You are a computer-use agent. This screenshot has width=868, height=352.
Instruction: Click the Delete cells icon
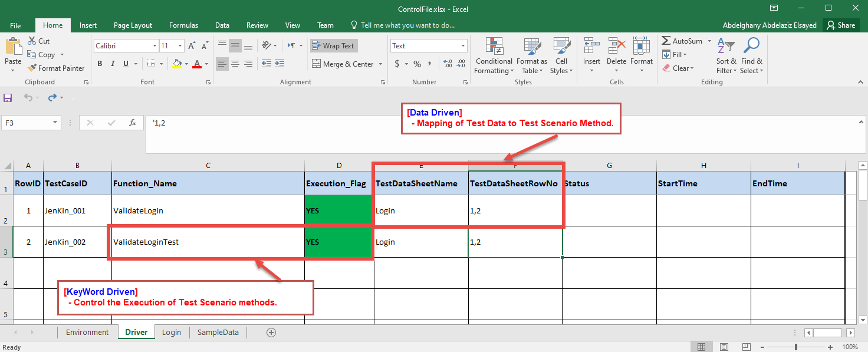click(616, 46)
